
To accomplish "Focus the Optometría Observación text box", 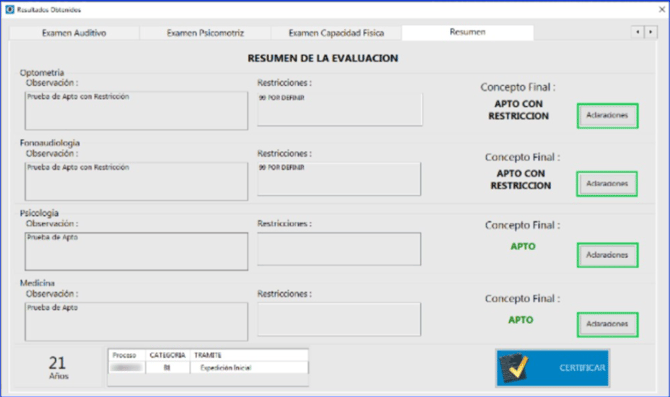I will (x=136, y=111).
